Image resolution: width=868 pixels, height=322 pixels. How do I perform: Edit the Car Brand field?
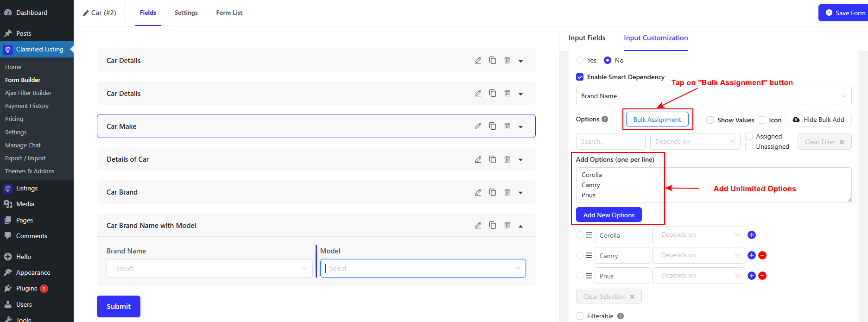click(x=478, y=192)
